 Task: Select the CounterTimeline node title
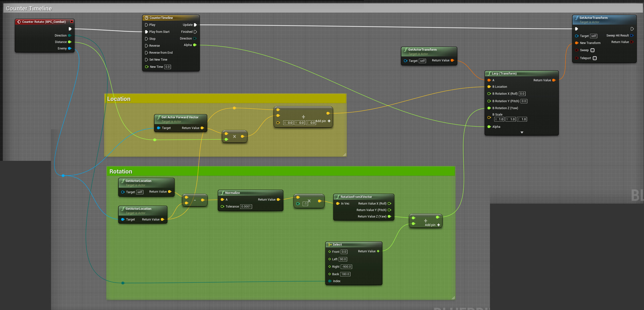[x=161, y=18]
